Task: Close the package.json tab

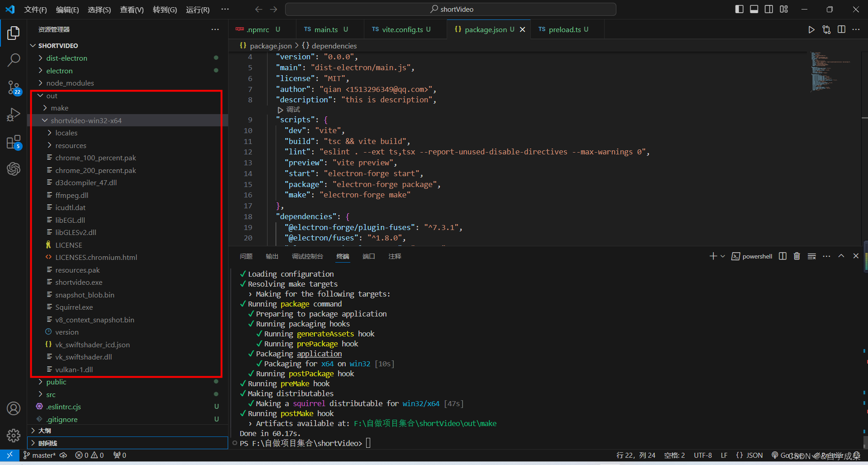Action: [x=522, y=29]
